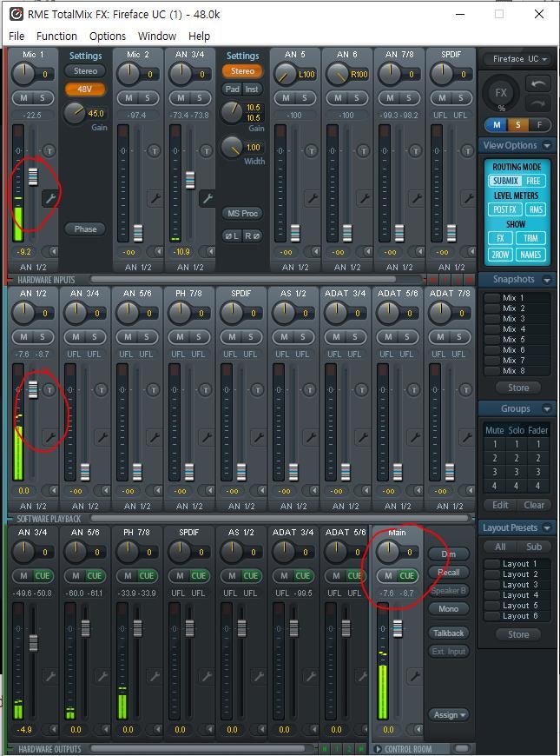
Task: Click pan knob on AN 5 showing L100
Action: point(285,74)
